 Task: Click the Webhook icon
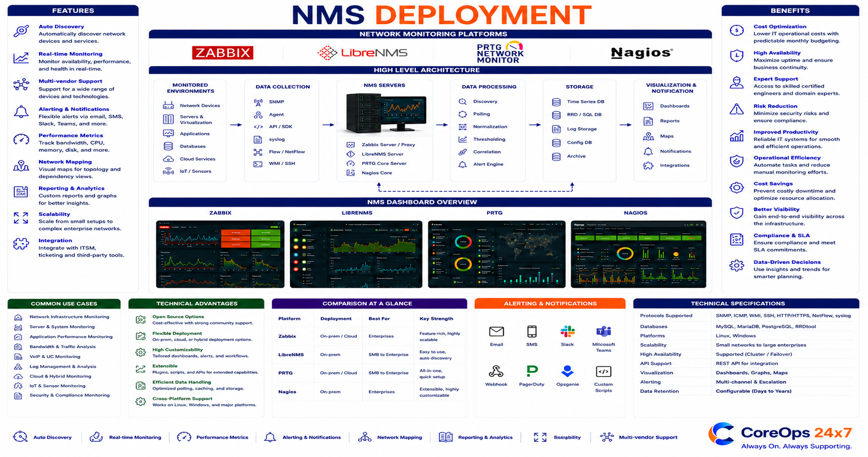coord(496,371)
